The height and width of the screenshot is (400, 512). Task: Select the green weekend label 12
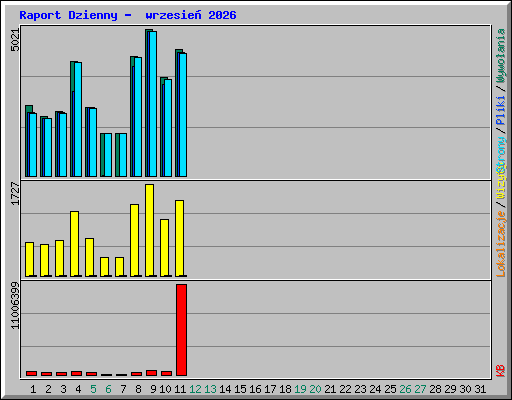(x=195, y=389)
